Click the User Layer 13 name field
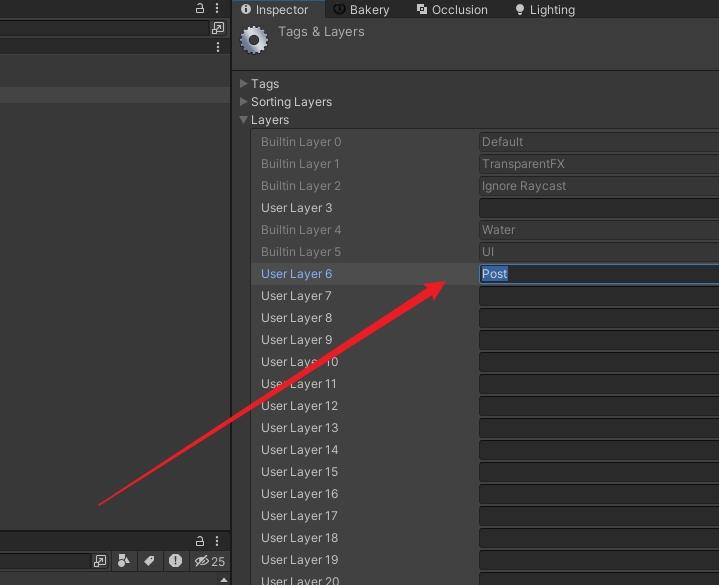The height and width of the screenshot is (585, 719). [599, 428]
